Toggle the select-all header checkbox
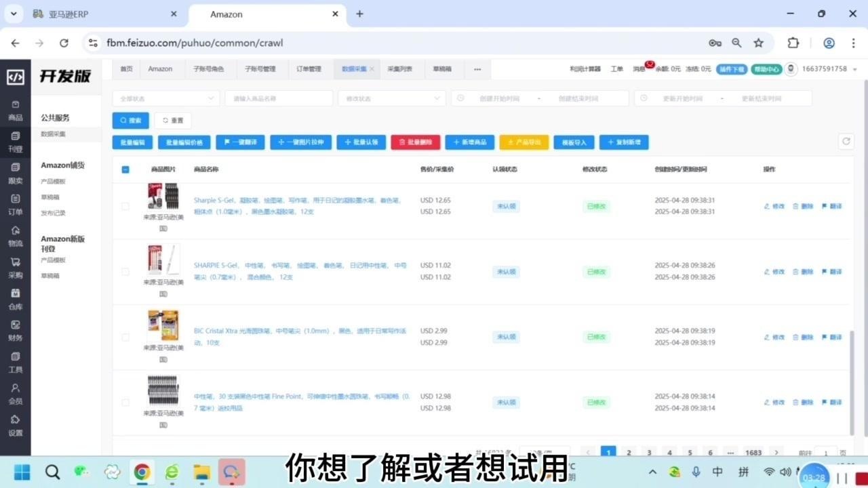The height and width of the screenshot is (488, 868). coord(125,169)
